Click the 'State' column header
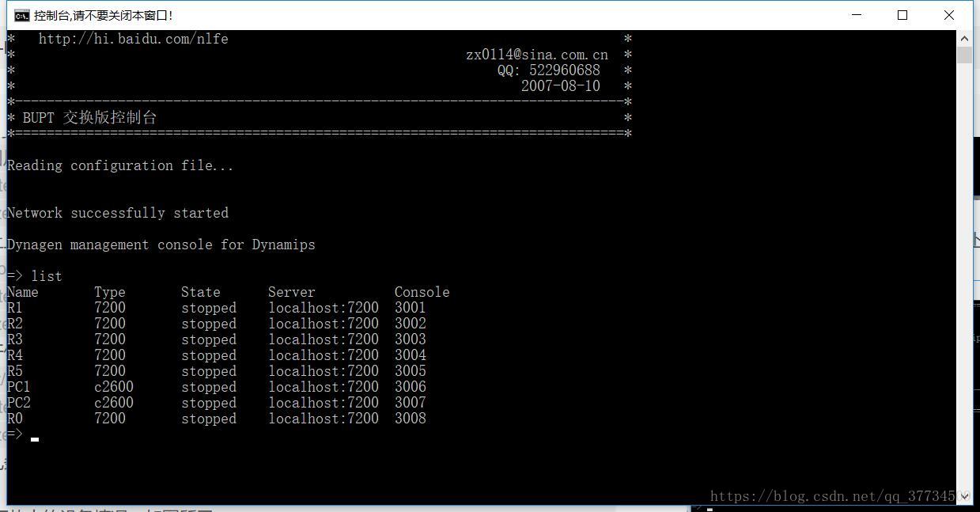The height and width of the screenshot is (512, 980). 201,292
